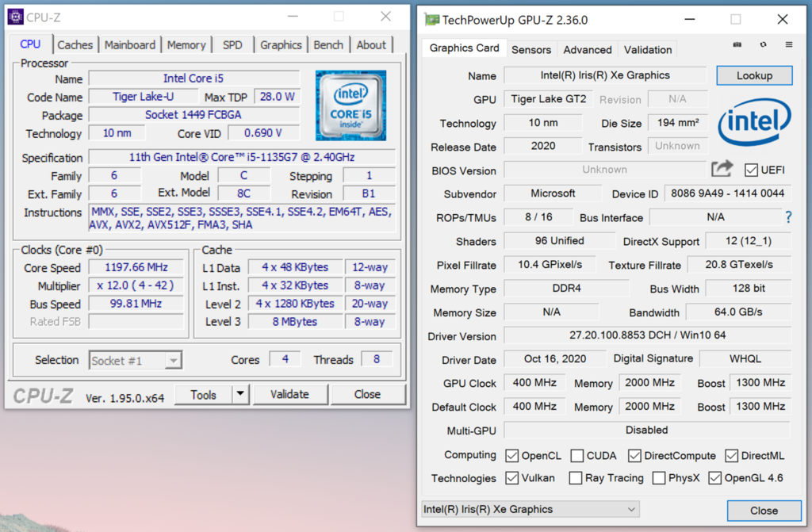Click the Bus Interface question mark icon
Viewport: 812px width, 532px height.
[788, 216]
